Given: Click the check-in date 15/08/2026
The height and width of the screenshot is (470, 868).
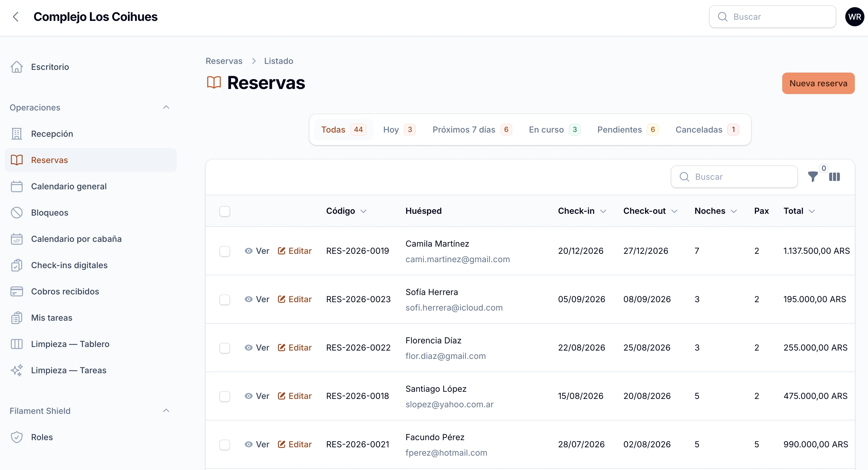Looking at the screenshot, I should click(x=580, y=396).
